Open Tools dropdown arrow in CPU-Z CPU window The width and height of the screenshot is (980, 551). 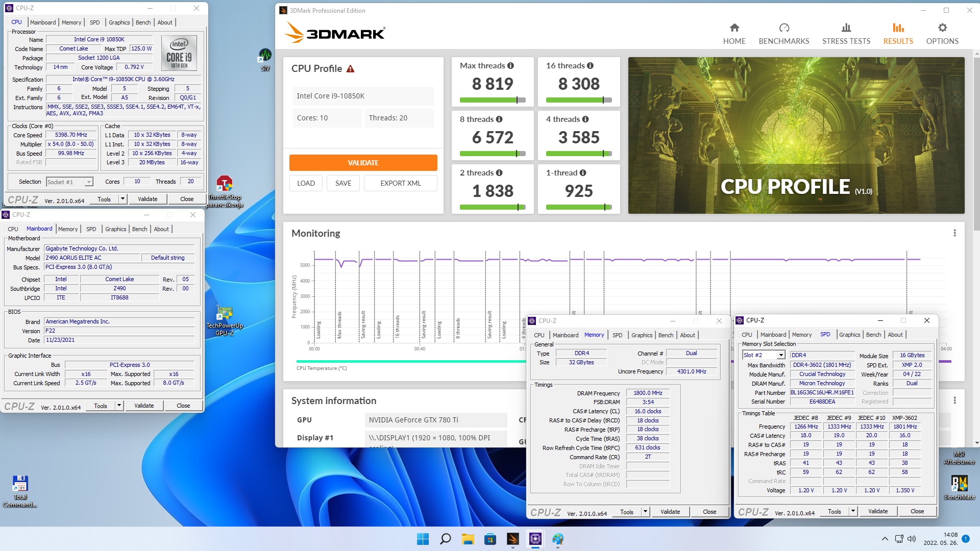(x=122, y=199)
